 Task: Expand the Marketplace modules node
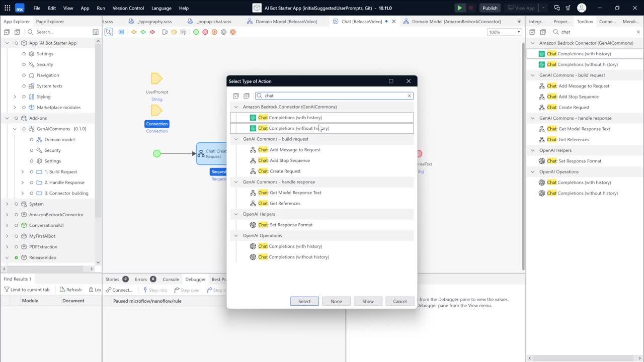(x=15, y=107)
